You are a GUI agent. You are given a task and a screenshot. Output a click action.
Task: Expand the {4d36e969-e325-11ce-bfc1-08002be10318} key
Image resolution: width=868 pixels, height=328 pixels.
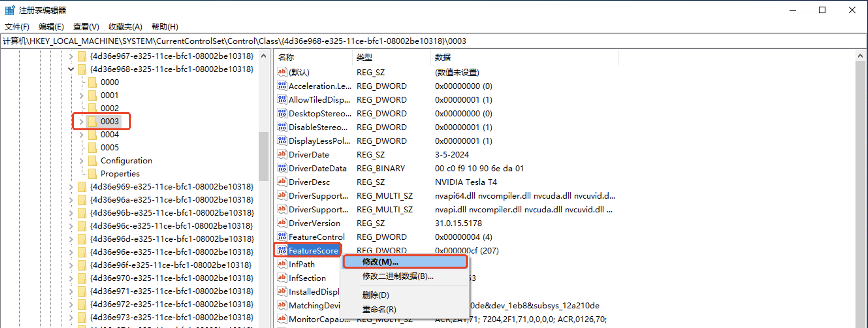[71, 187]
